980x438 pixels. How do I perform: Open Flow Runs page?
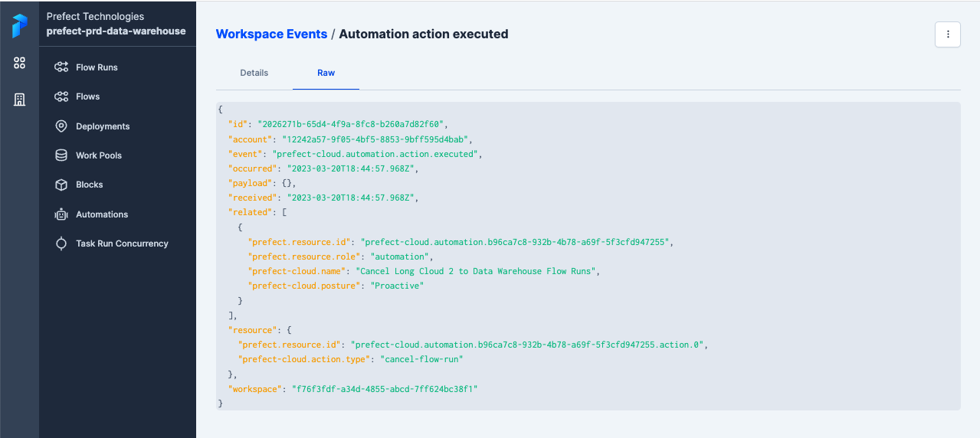(97, 67)
